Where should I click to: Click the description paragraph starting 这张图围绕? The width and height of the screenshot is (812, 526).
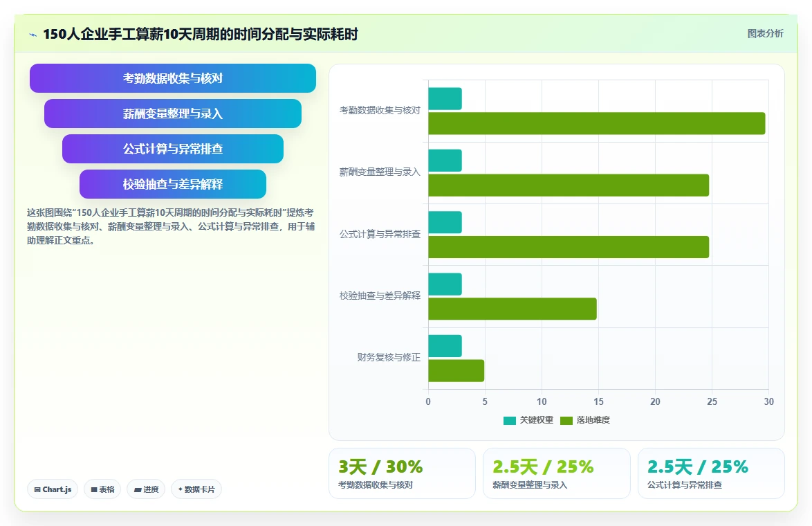pos(171,226)
